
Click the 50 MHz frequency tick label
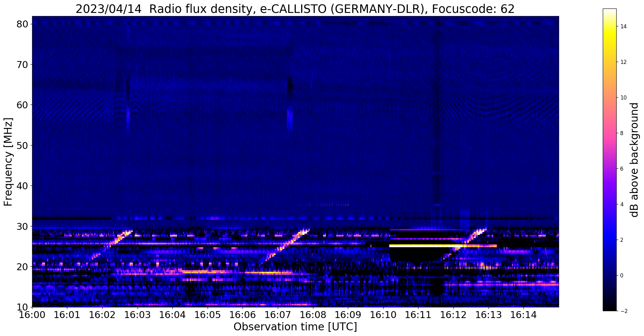(23, 145)
